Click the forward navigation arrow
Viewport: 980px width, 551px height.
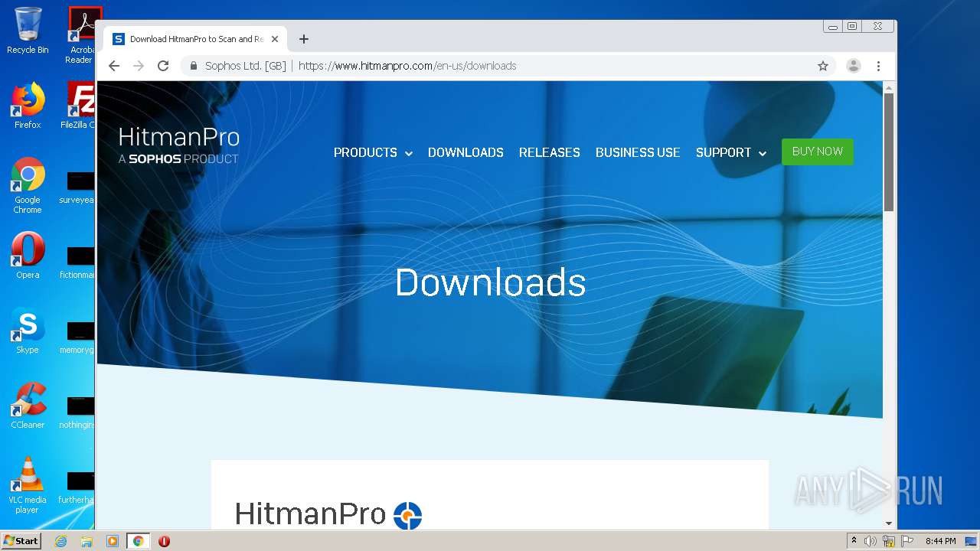click(x=139, y=66)
